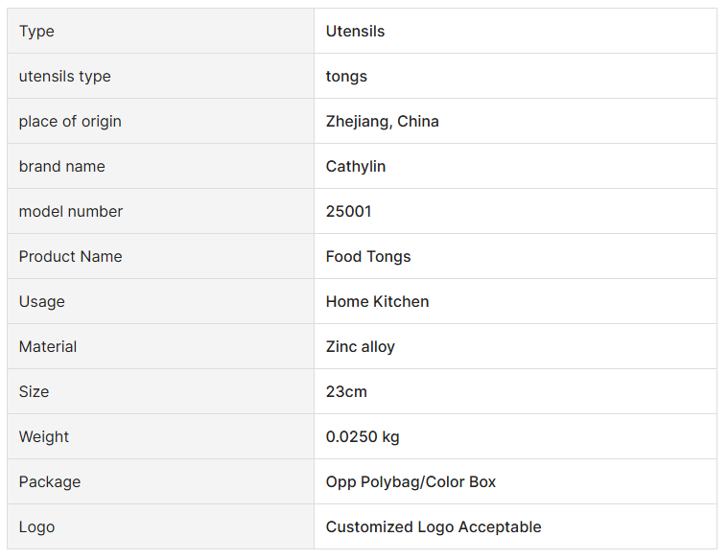Click the 'Material' label cell
728x560 pixels.
48,347
